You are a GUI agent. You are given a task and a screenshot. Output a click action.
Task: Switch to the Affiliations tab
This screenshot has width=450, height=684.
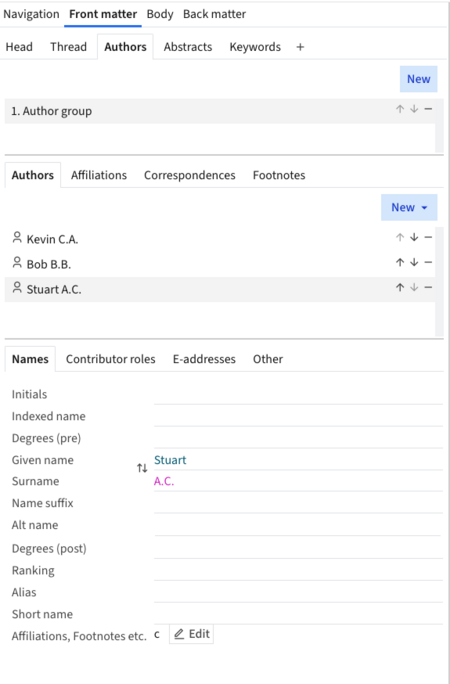[x=99, y=175]
